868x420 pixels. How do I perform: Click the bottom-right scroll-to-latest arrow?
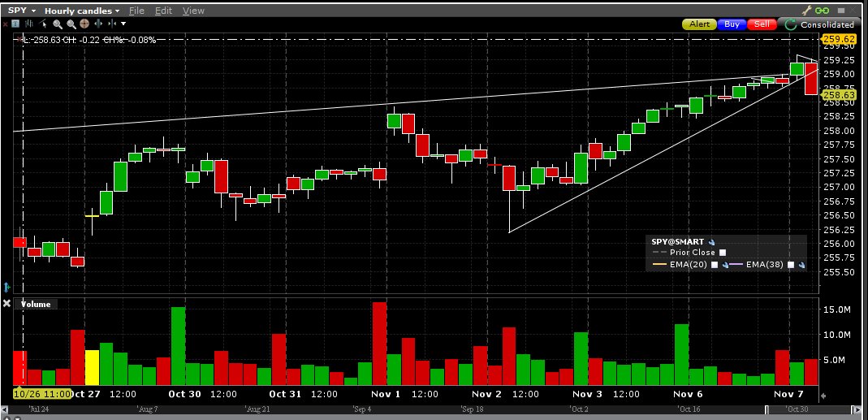click(823, 396)
